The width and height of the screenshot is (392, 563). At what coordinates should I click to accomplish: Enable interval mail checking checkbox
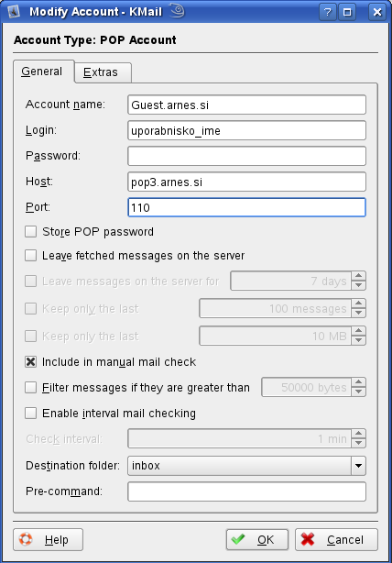31,413
